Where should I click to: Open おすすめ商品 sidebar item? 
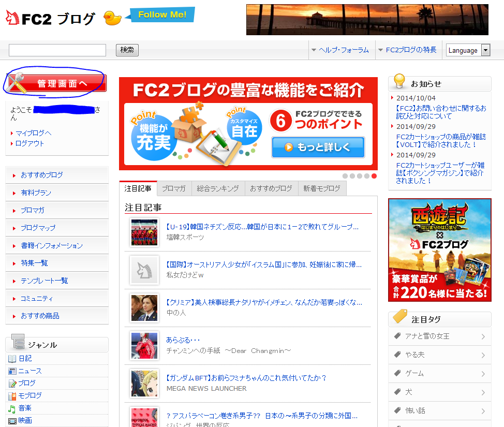pyautogui.click(x=57, y=316)
